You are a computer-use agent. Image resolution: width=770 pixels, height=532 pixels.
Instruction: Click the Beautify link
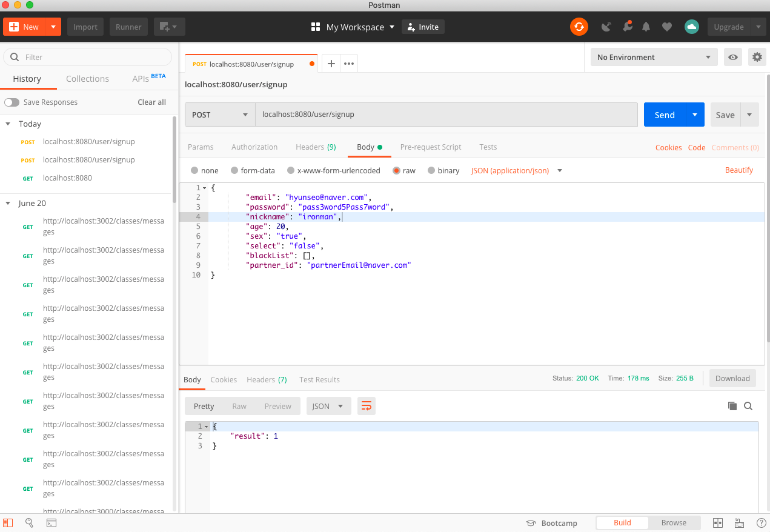(739, 170)
